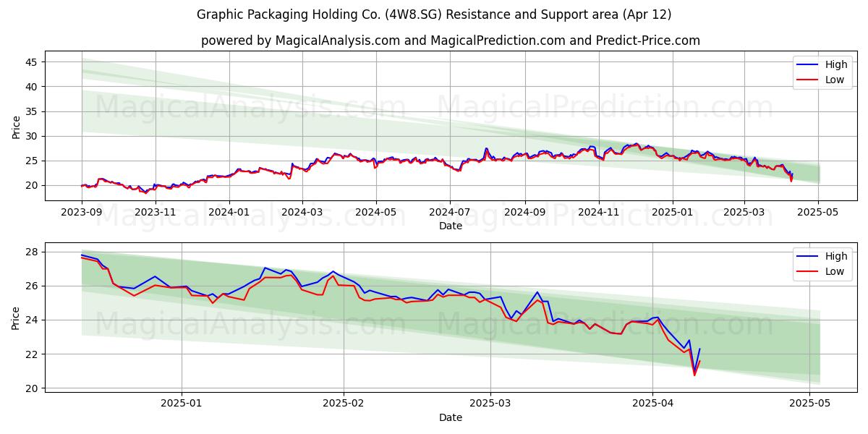
Task: Click top chart y-axis value 40
Action: click(32, 87)
